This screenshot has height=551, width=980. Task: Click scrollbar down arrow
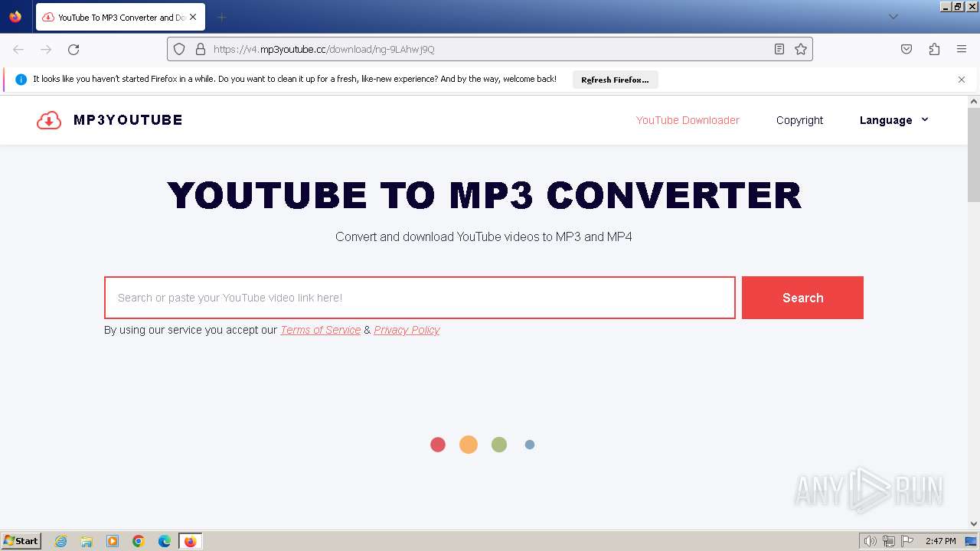(x=974, y=524)
